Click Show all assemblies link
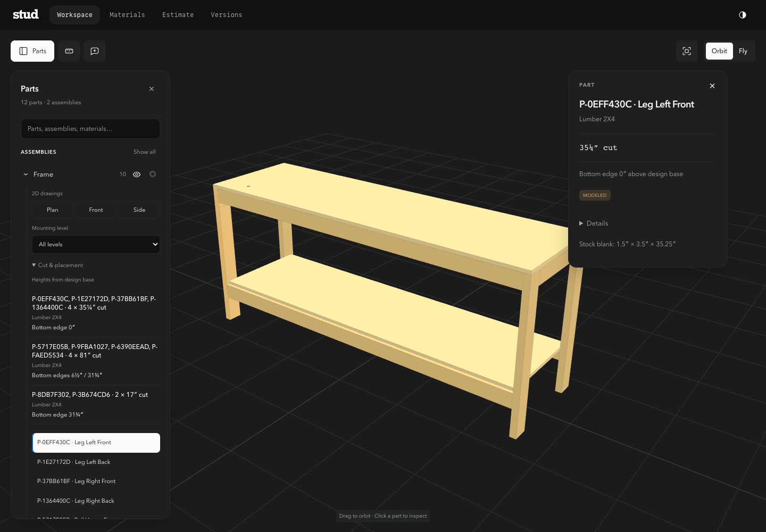Viewport: 766px width, 532px height. coord(145,152)
